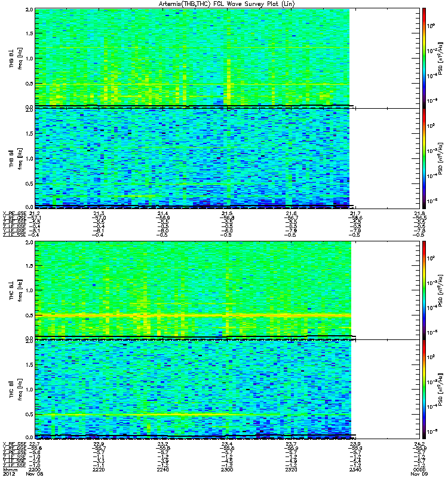
Task: Click the 2200 time tick label
Action: 35,470
